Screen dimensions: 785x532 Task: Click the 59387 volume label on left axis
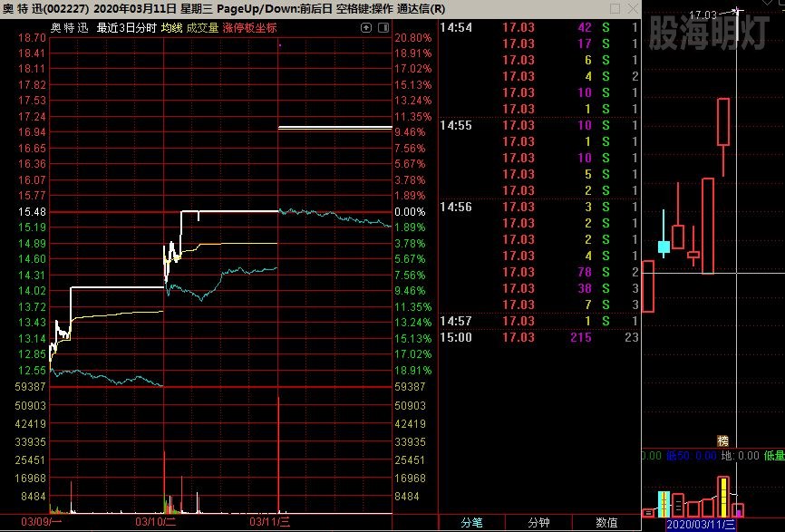click(30, 387)
